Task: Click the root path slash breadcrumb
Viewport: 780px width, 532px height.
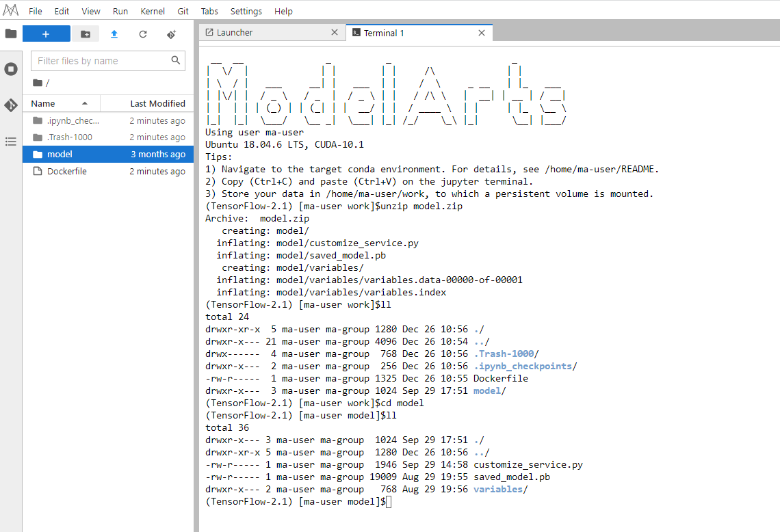Action: [48, 83]
